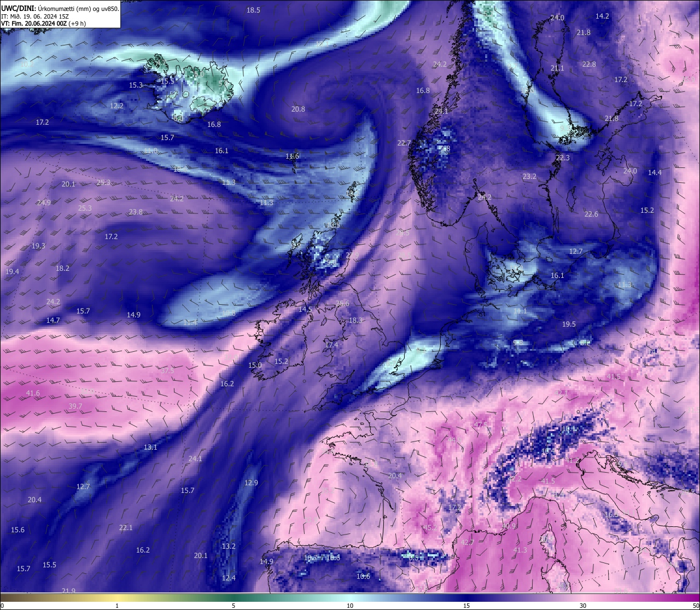Viewport: 700px width, 610px height.
Task: Click the map value 14.4
Action: point(655,172)
